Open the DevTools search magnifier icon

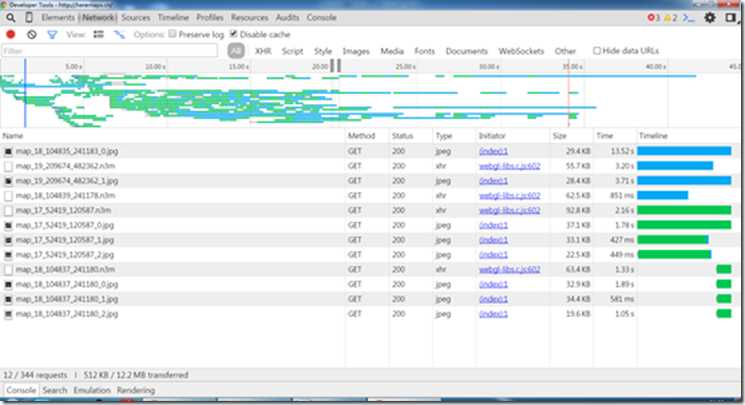coord(10,18)
